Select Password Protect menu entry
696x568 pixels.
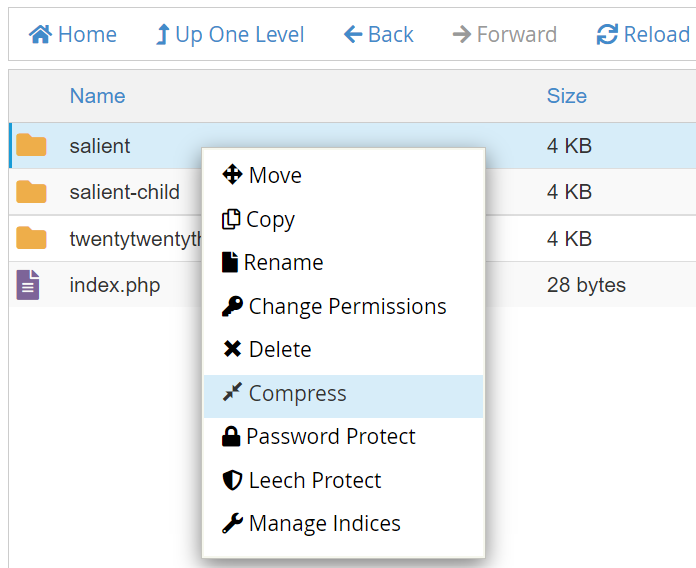343,436
